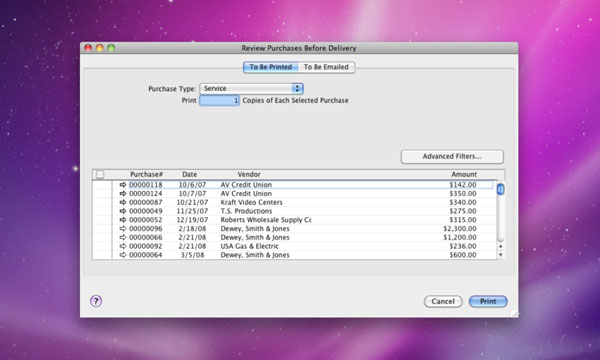Open detail arrow for purchase 00000118
The width and height of the screenshot is (600, 360).
coord(123,185)
